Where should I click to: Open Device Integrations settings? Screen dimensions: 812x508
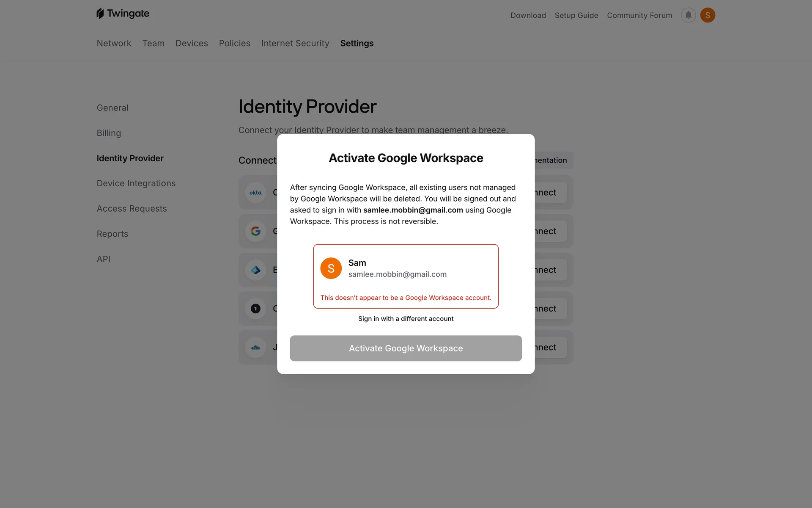(x=136, y=183)
